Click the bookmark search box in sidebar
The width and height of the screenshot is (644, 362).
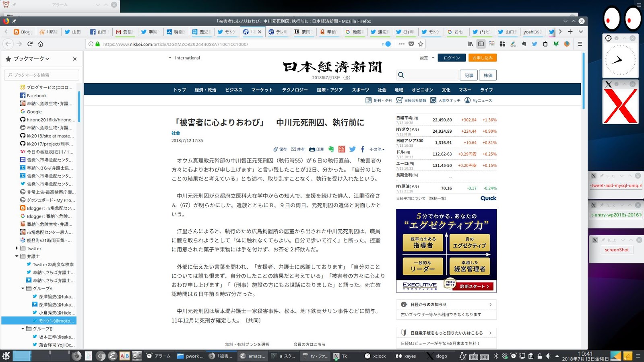click(41, 75)
